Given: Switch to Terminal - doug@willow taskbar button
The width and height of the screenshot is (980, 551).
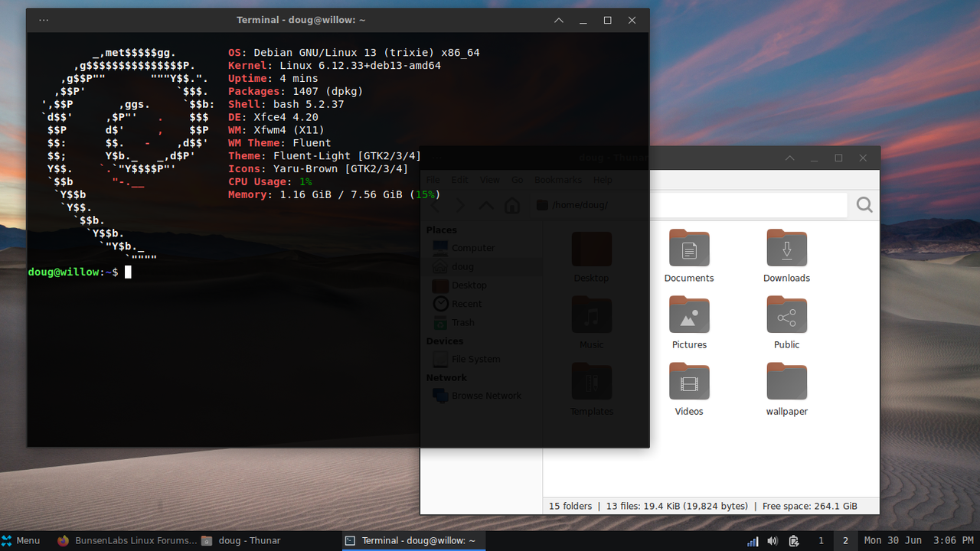Looking at the screenshot, I should pos(413,540).
